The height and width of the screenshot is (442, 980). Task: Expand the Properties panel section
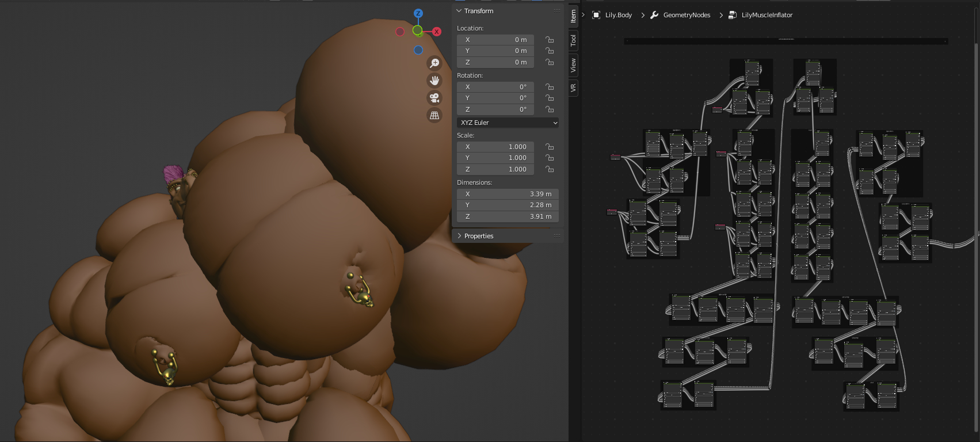pos(478,236)
